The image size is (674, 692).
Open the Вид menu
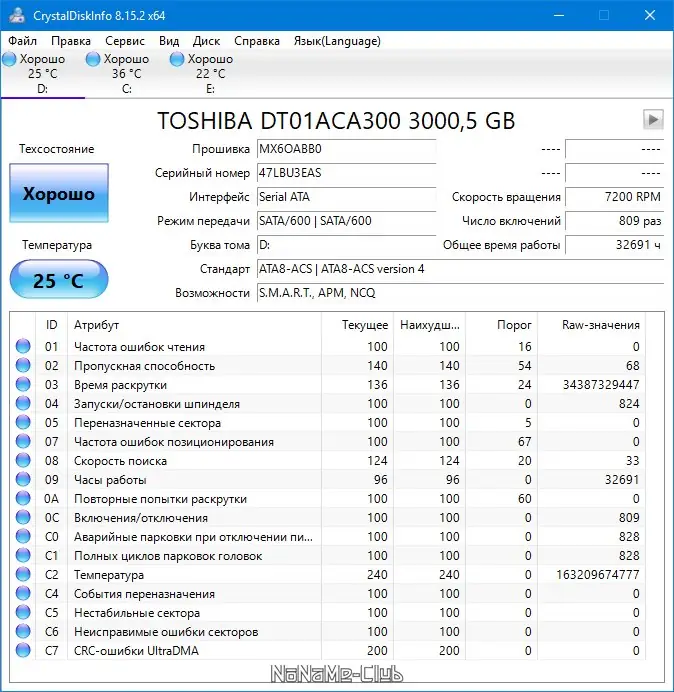169,41
